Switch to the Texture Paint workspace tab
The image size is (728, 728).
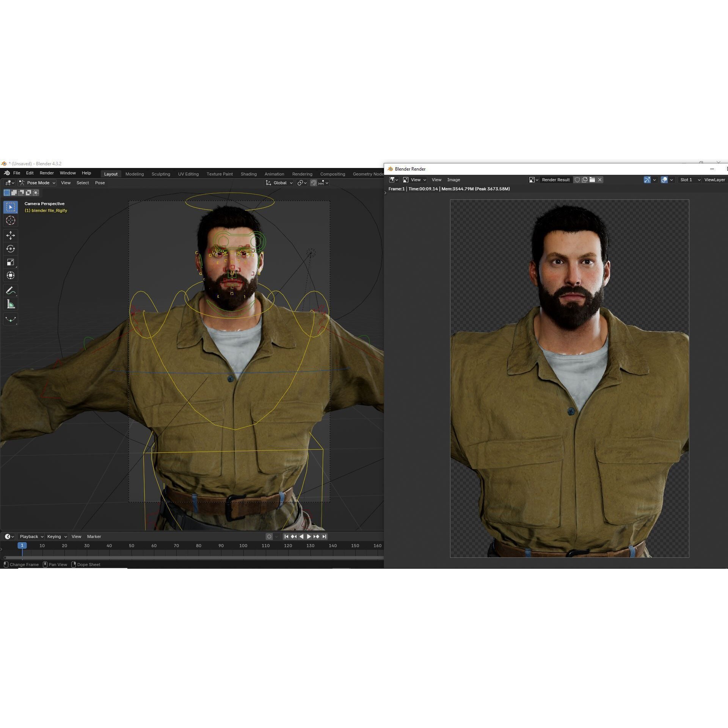pos(220,174)
